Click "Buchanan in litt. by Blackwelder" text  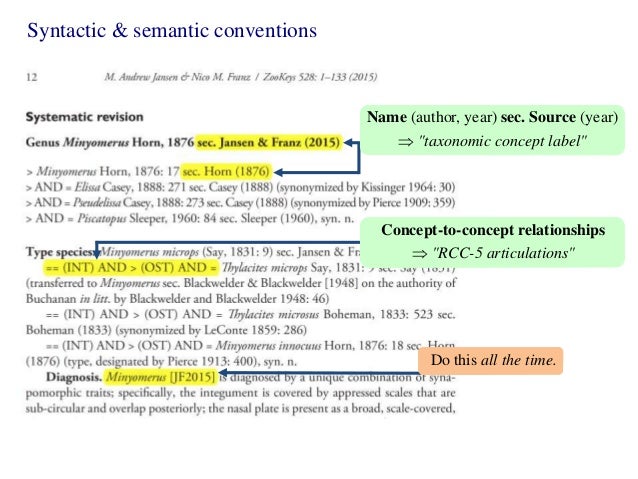[106, 299]
